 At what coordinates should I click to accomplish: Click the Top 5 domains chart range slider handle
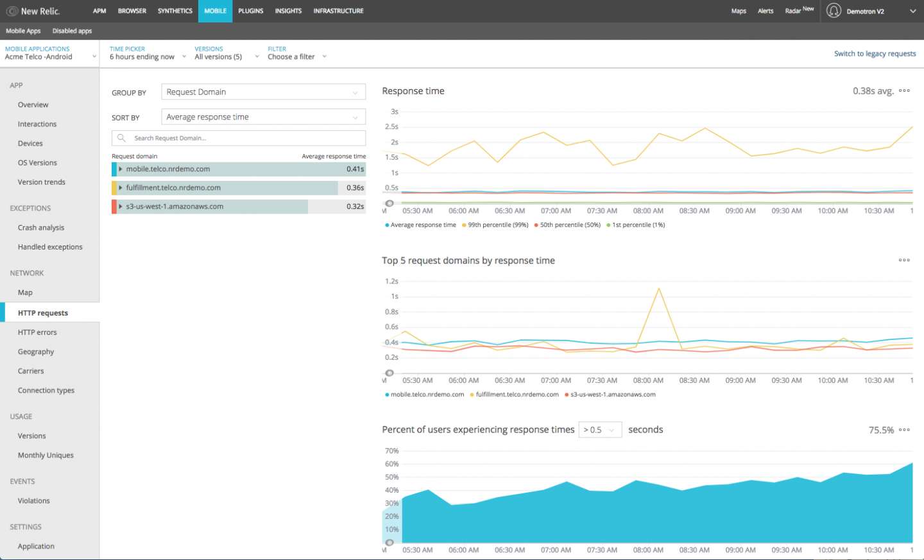click(x=389, y=373)
